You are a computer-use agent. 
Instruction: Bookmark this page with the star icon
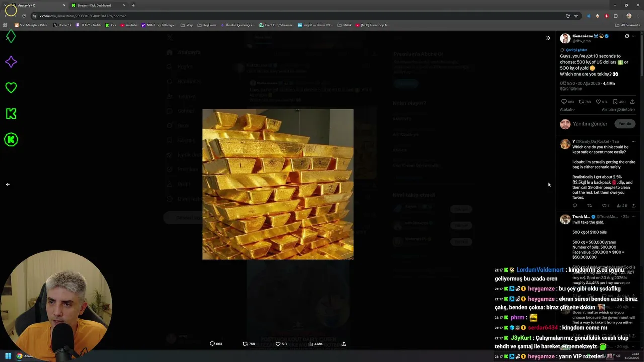pos(576,16)
